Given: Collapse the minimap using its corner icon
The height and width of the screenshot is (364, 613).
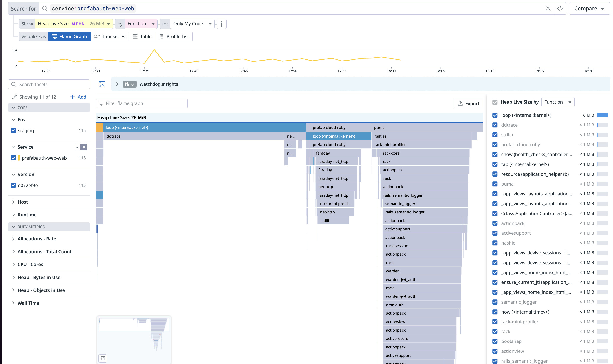Looking at the screenshot, I should click(x=103, y=358).
